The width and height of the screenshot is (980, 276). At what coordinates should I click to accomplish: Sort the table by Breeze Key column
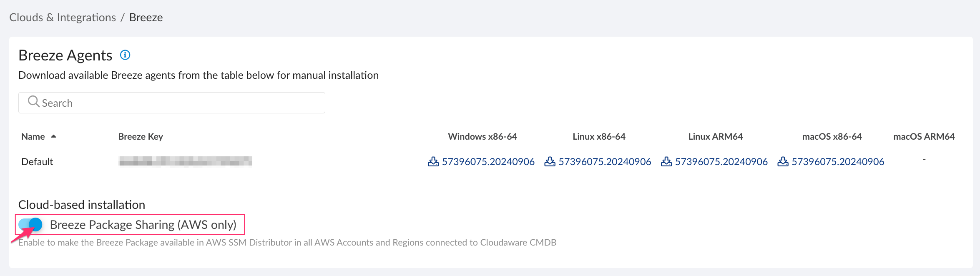coord(141,136)
